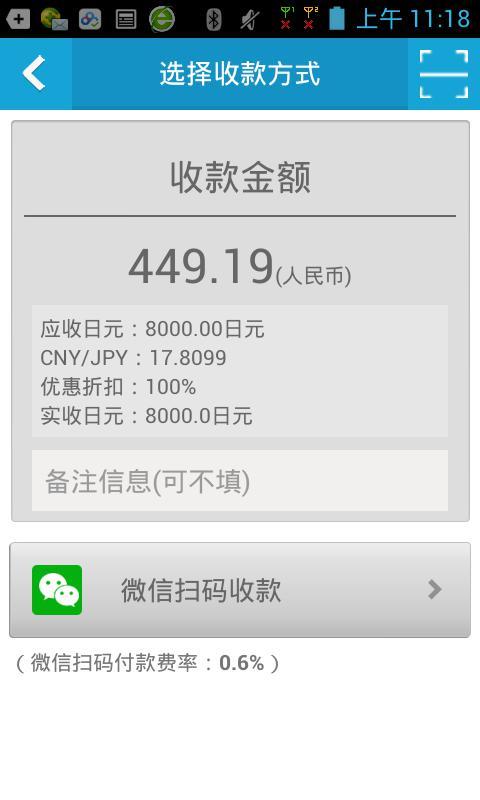The image size is (480, 800).
Task: Open the green browser 'e' notification icon
Action: (x=162, y=19)
